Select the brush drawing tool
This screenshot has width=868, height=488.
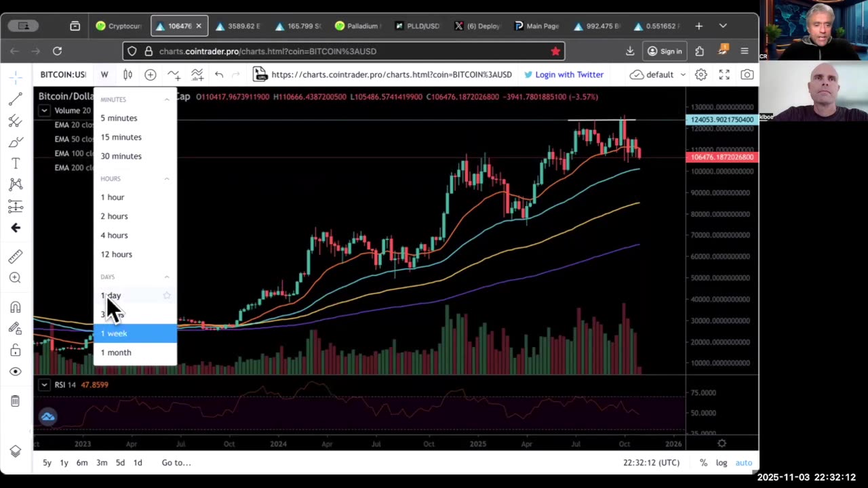[16, 142]
